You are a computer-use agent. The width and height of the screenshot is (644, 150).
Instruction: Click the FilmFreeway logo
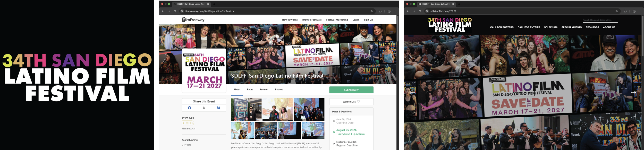point(193,20)
